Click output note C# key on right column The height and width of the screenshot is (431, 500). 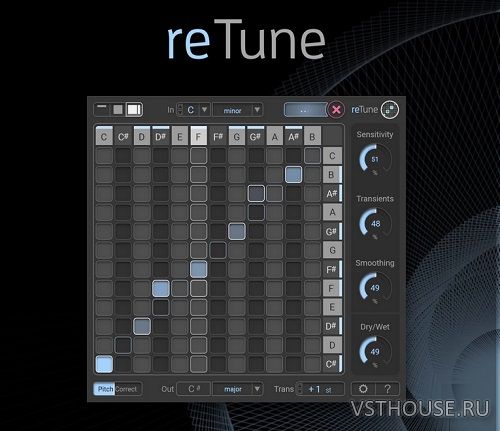click(x=332, y=364)
